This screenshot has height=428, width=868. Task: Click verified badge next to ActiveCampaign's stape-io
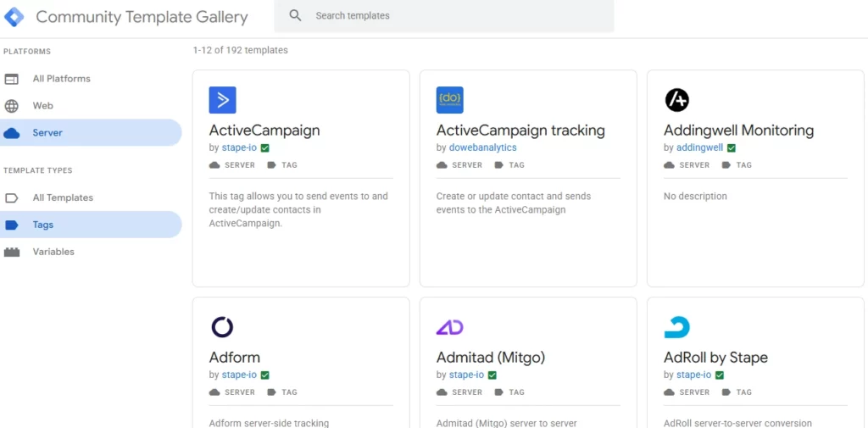tap(264, 147)
